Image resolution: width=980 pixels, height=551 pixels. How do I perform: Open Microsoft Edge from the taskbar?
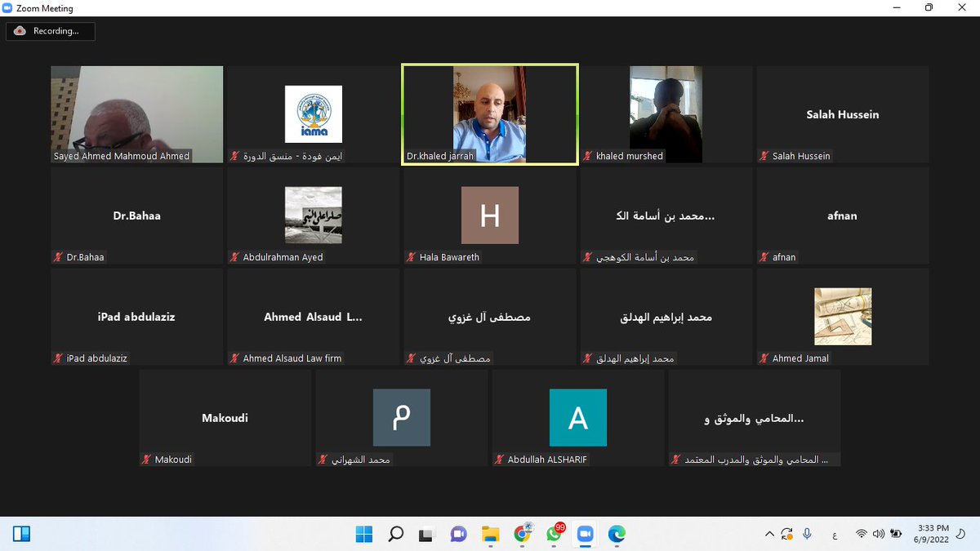617,534
